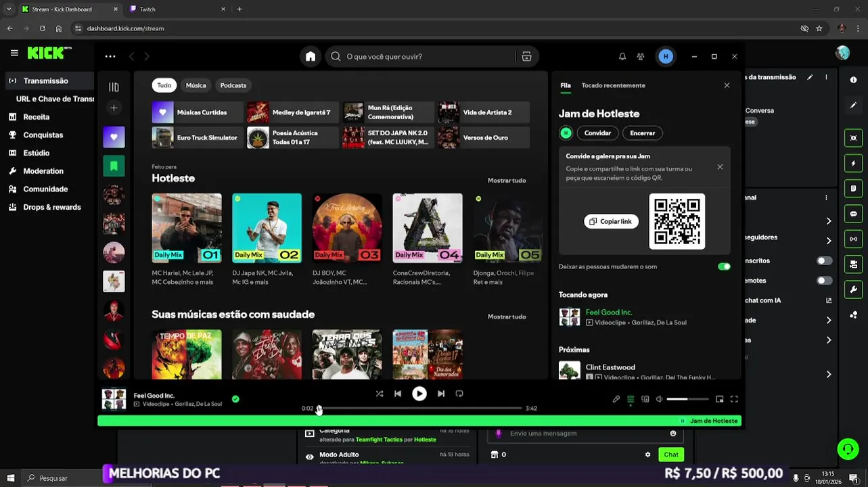Open Kick channel panel three-dot menu
This screenshot has width=868, height=487.
(826, 198)
